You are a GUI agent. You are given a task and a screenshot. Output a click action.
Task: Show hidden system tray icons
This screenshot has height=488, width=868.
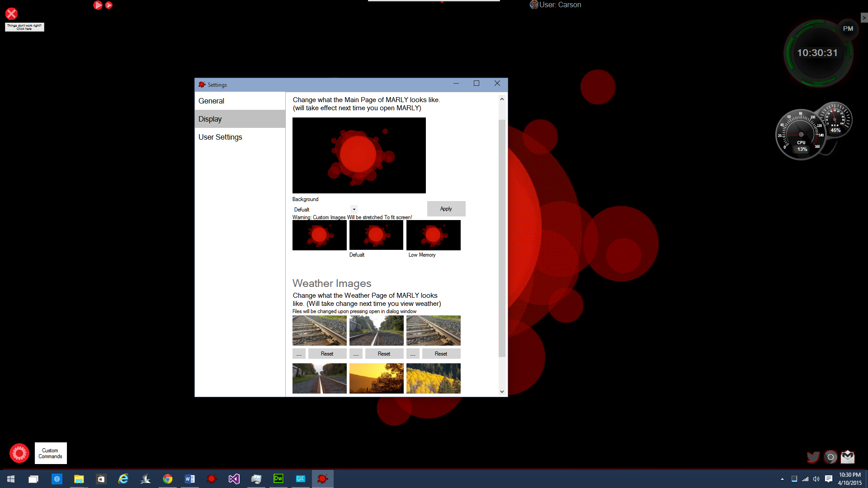(782, 479)
